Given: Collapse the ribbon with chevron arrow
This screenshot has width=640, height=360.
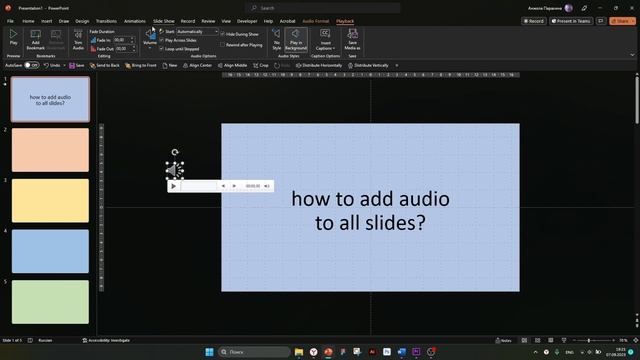Looking at the screenshot, I should point(632,55).
